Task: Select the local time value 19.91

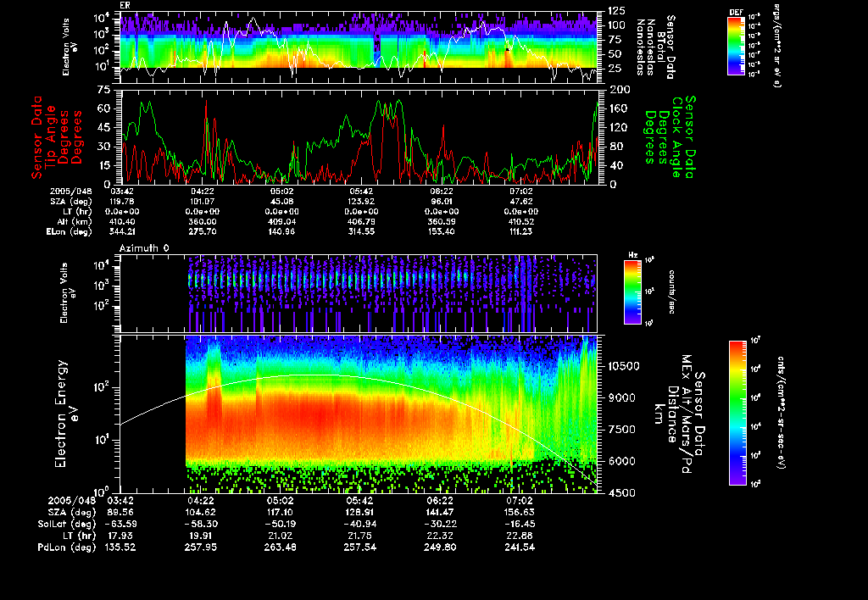Action: (x=200, y=536)
